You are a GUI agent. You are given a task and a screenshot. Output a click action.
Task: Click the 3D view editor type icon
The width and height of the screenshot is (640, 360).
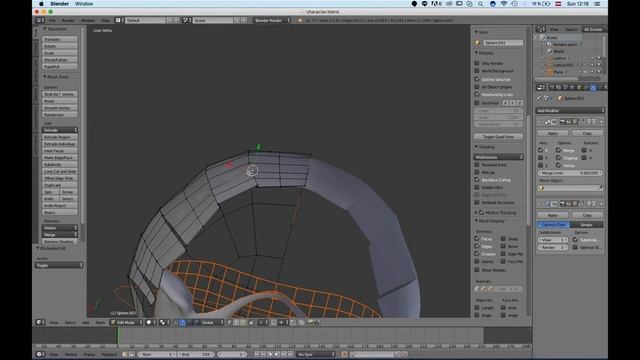(x=40, y=322)
